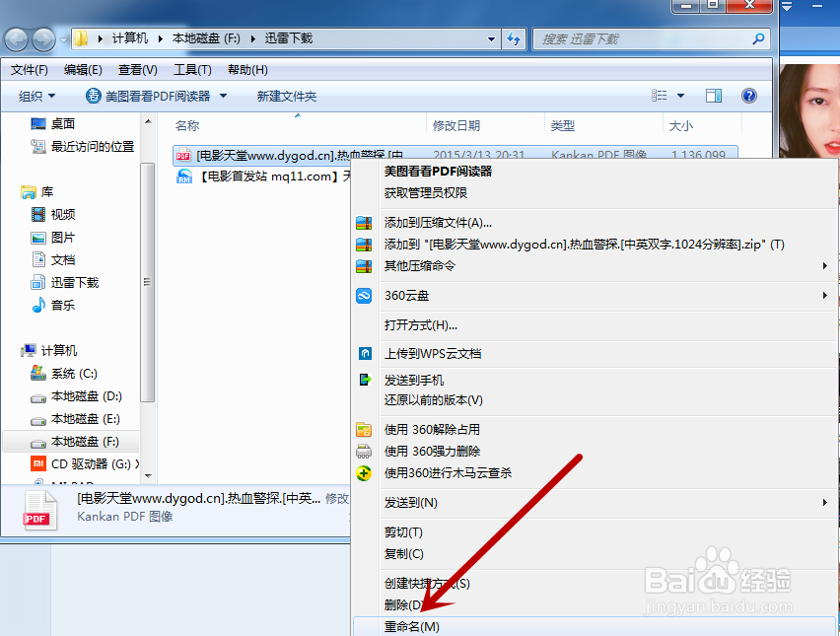
Task: Open the 帮助(H) menu
Action: [x=247, y=70]
